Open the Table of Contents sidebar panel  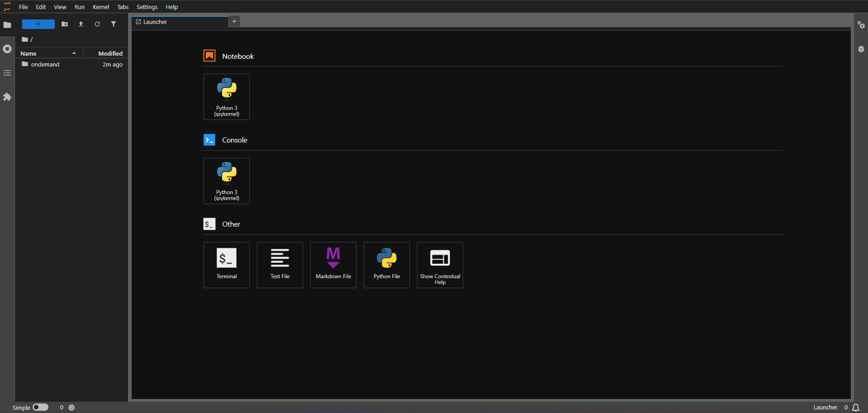[7, 73]
